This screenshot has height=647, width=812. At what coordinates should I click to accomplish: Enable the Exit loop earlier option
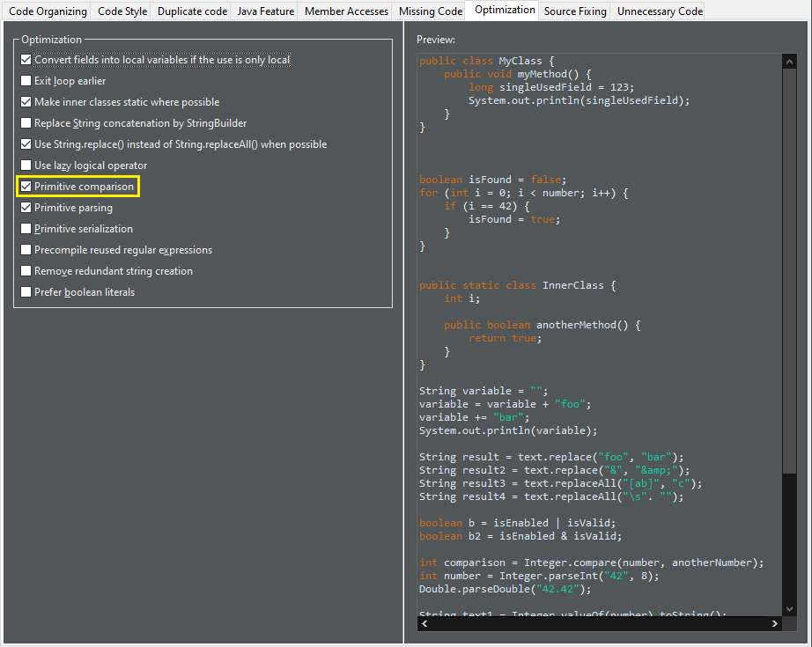coord(26,81)
